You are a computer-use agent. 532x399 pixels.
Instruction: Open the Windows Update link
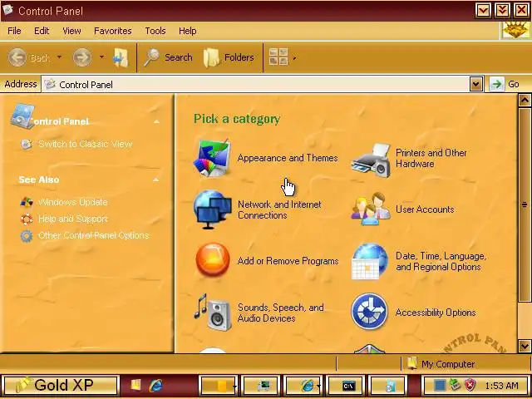tap(73, 202)
